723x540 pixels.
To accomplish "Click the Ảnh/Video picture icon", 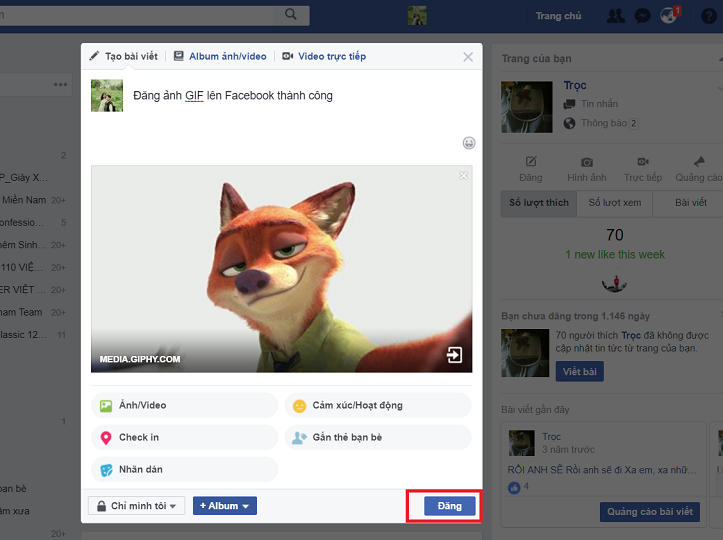I will 106,406.
